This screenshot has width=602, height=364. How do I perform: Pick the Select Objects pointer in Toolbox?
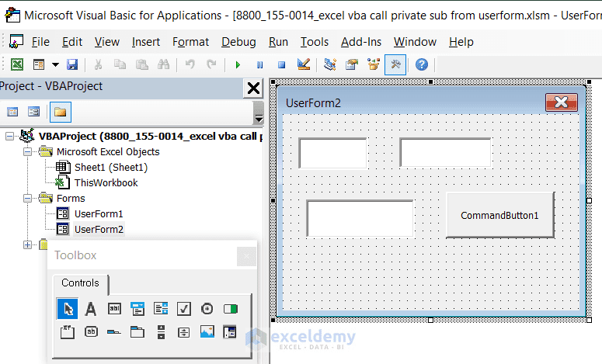[68, 309]
